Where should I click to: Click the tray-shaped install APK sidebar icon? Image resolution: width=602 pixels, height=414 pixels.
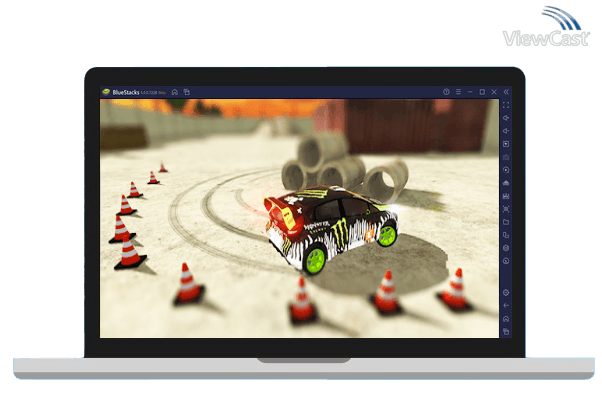tap(506, 196)
